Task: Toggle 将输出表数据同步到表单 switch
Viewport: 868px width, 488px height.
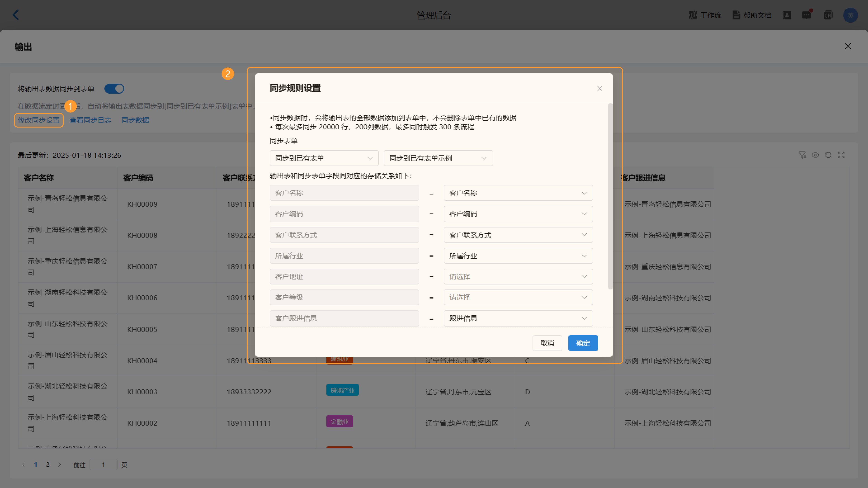Action: (114, 89)
